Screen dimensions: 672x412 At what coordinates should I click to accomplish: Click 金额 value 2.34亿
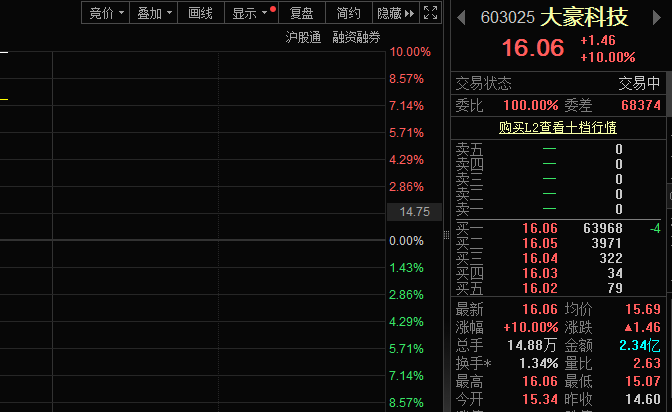pyautogui.click(x=640, y=345)
